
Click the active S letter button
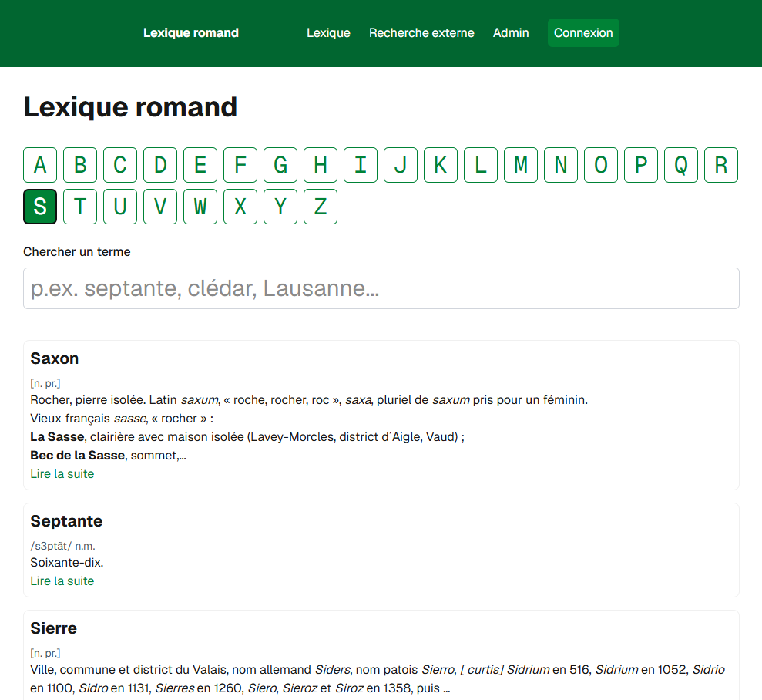coord(40,207)
